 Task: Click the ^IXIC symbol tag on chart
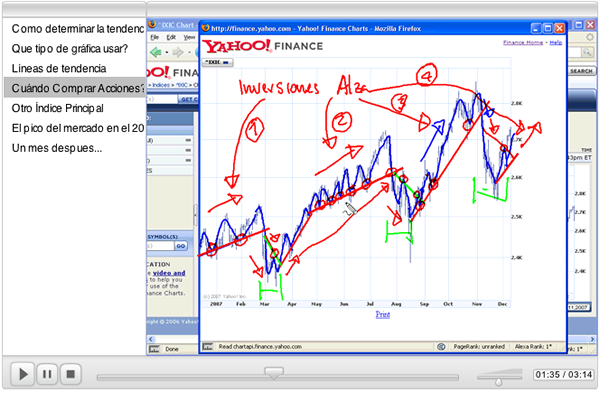point(217,62)
